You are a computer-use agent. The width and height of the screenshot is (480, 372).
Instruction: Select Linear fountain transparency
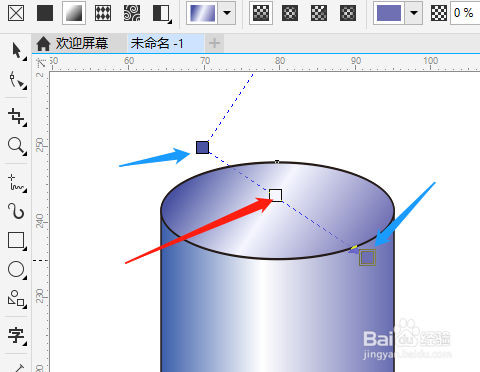pyautogui.click(x=261, y=13)
